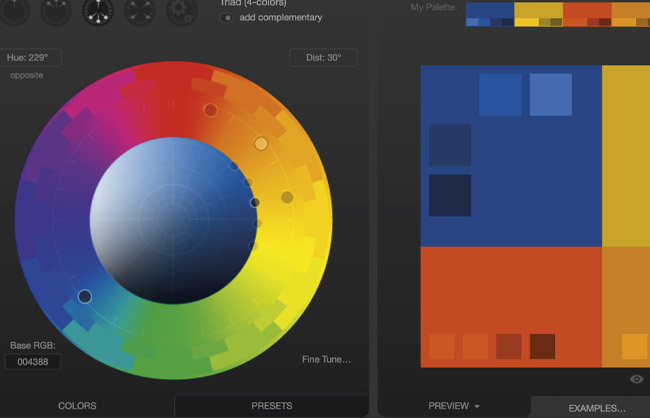Select the Monochromatic scheme icon
Image resolution: width=650 pixels, height=418 pixels.
pos(15,10)
